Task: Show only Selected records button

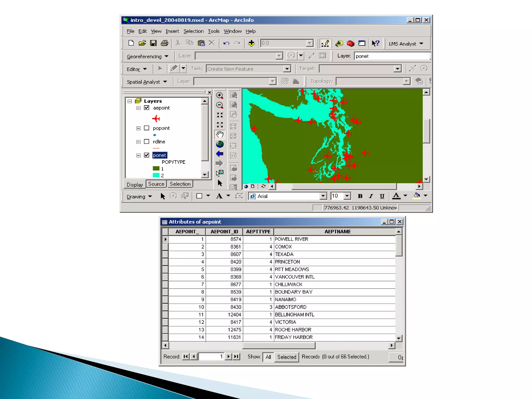Action: tap(286, 357)
